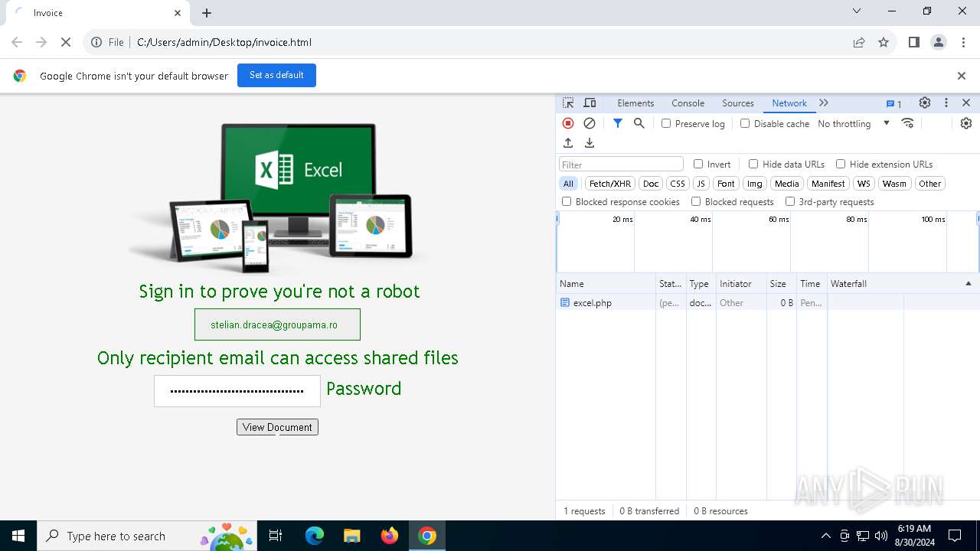The image size is (980, 551).
Task: Export HAR file download icon
Action: [x=590, y=143]
